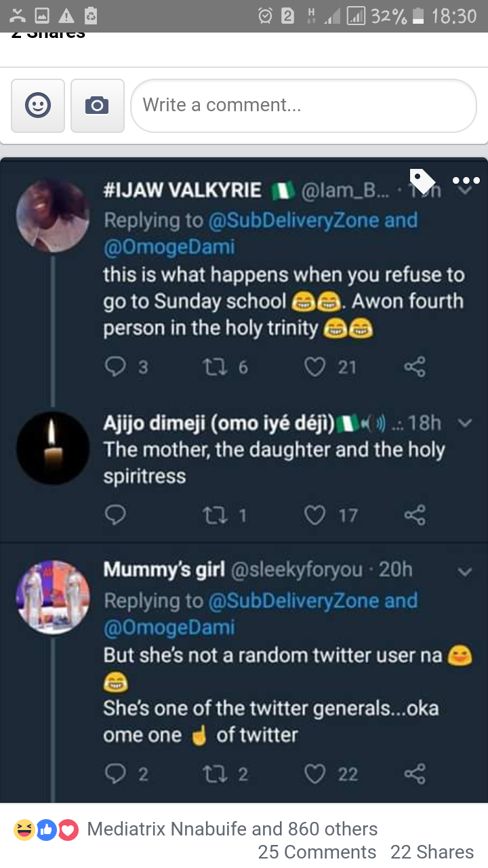488x868 pixels.
Task: Expand chevron menu on IJAW VALKYRIE tweet
Action: tap(465, 192)
